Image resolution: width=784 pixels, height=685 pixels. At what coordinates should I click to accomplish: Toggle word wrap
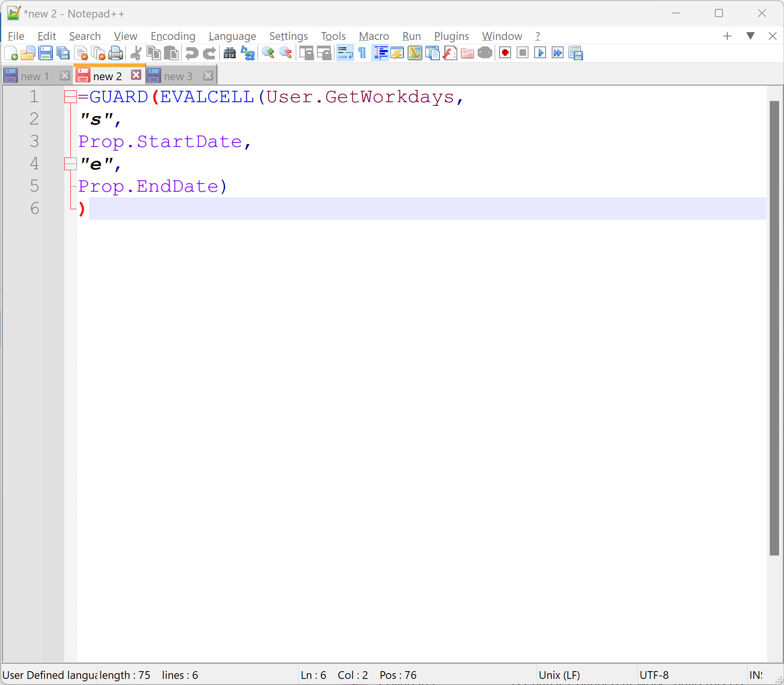345,53
